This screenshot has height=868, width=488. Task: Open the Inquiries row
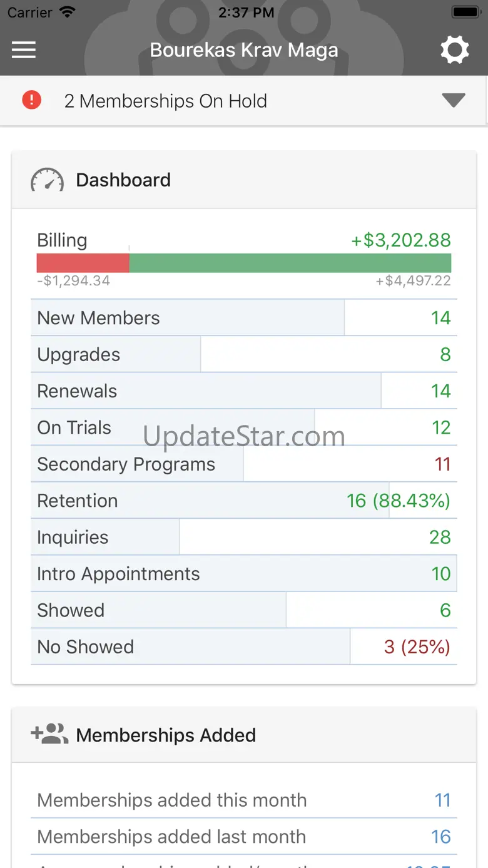click(244, 537)
